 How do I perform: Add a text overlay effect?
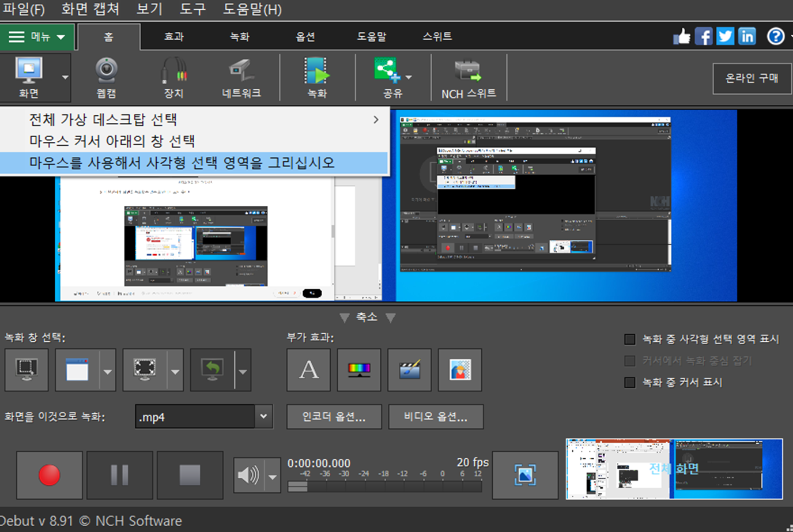[x=308, y=369]
